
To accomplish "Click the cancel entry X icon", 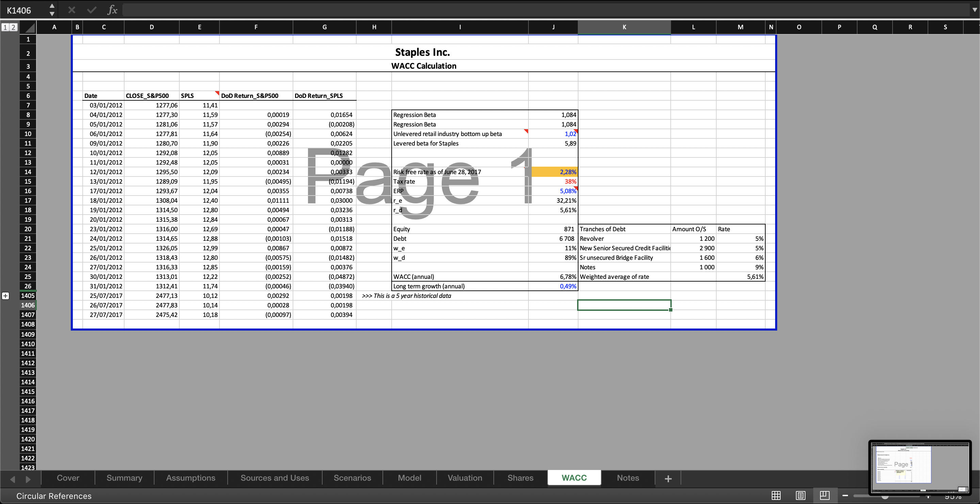I will [71, 10].
